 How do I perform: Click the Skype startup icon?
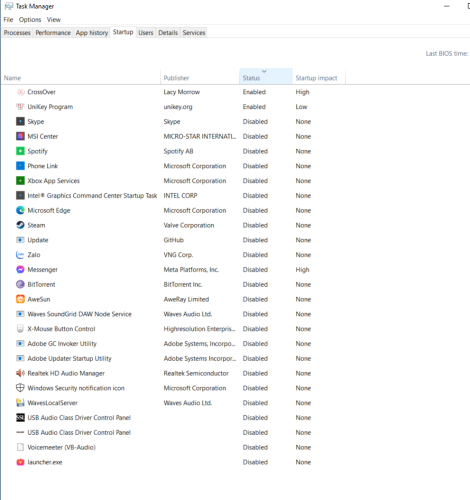point(20,121)
